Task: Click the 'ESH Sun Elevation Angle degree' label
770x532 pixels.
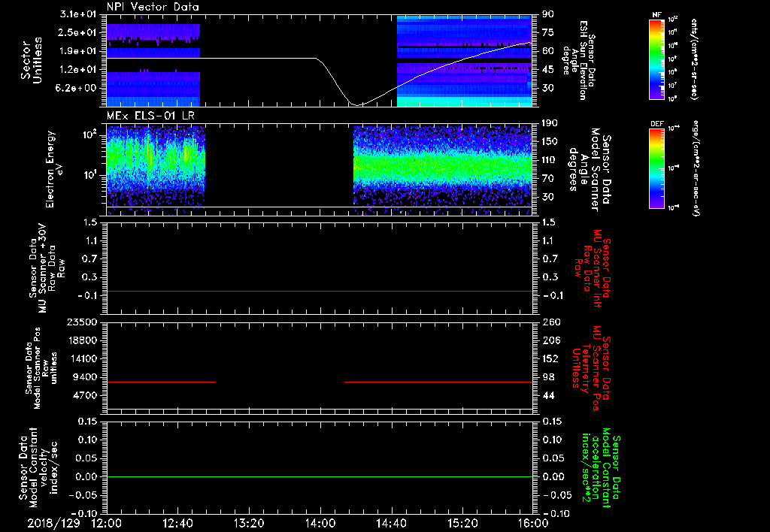Action: pos(580,60)
